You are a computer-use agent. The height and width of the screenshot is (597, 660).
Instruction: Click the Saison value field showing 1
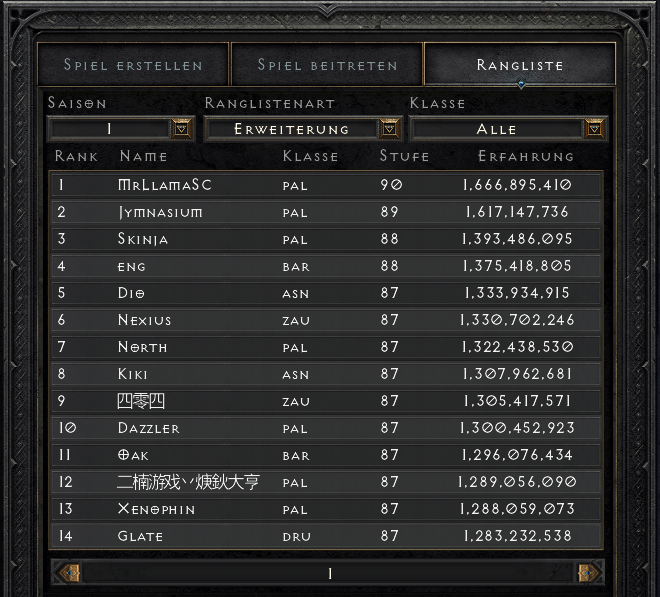[x=109, y=129]
